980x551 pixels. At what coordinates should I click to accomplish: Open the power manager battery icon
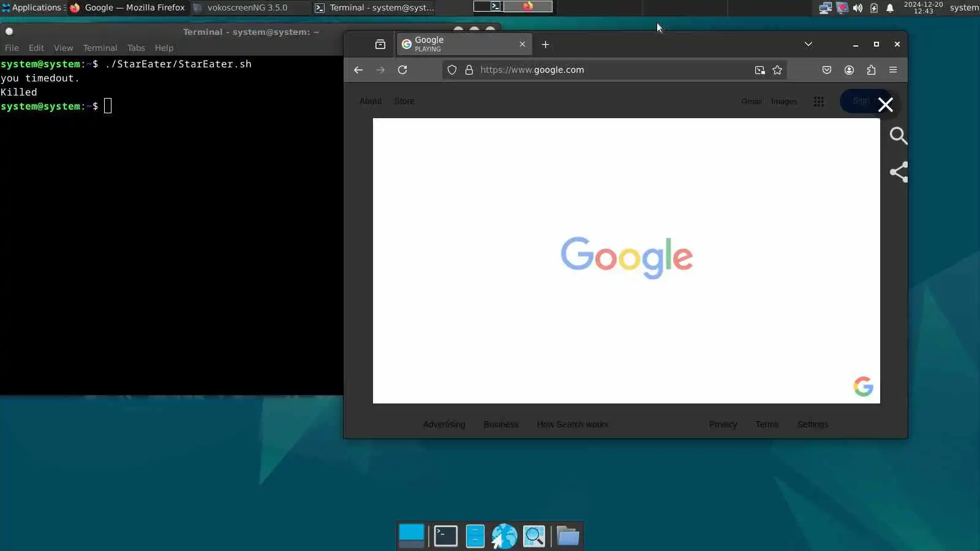(x=874, y=8)
